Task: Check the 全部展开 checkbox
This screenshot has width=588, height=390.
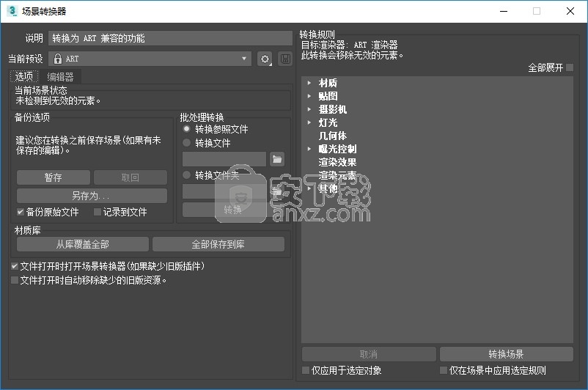Action: tap(570, 67)
